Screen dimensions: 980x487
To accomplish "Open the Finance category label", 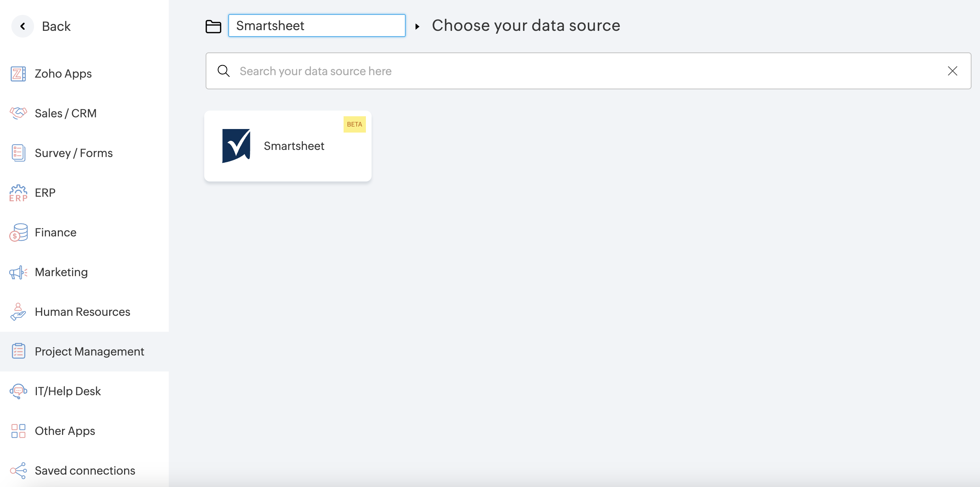I will 56,232.
